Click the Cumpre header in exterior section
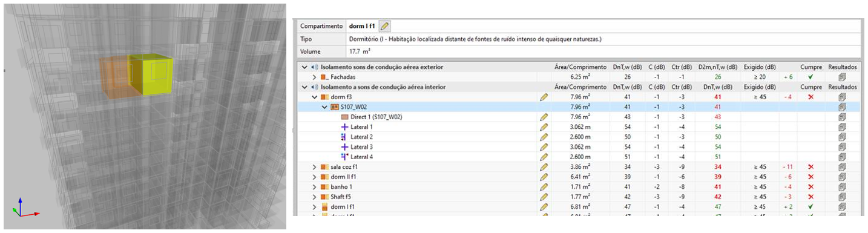Image resolution: width=868 pixels, height=233 pixels. pyautogui.click(x=811, y=67)
